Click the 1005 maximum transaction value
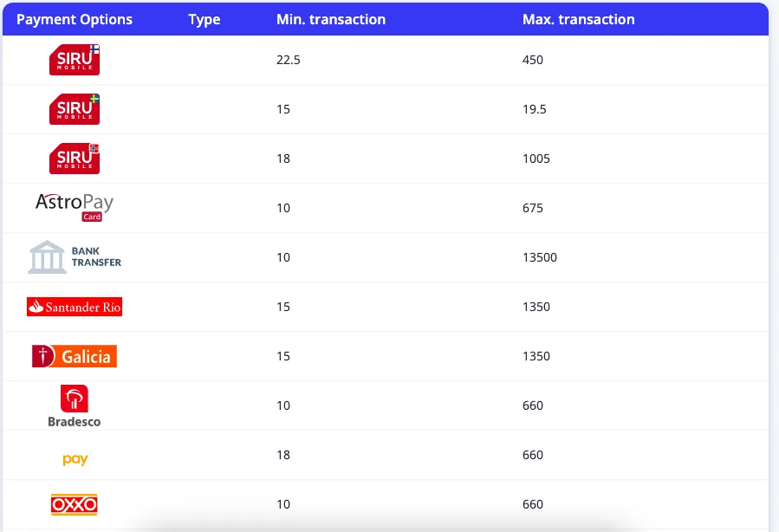 (536, 159)
